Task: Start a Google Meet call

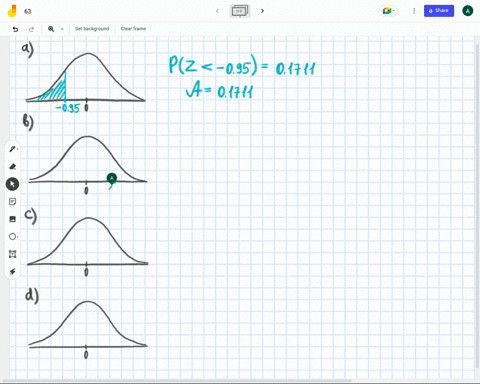Action: point(387,11)
